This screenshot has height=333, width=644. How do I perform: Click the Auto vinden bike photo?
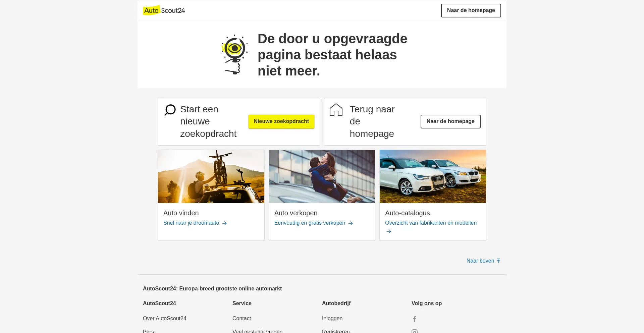[211, 176]
